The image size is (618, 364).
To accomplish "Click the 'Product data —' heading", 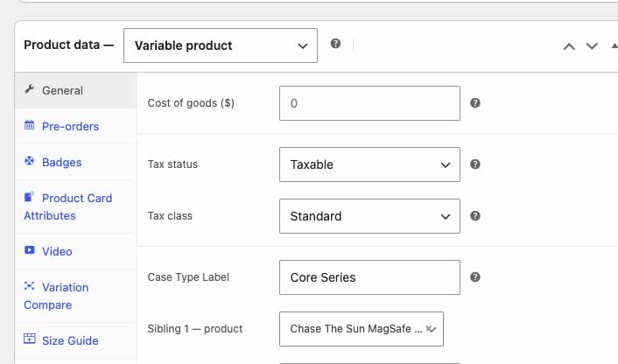I will click(68, 45).
